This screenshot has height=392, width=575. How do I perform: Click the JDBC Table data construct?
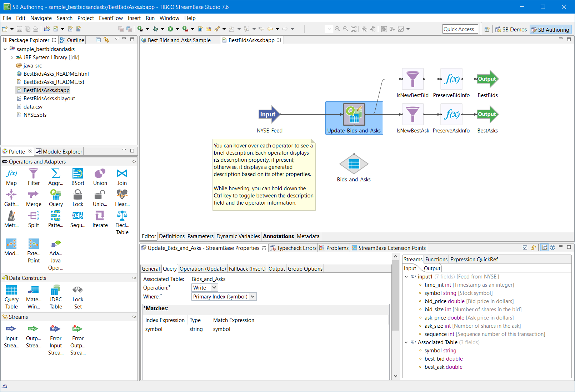(56, 296)
